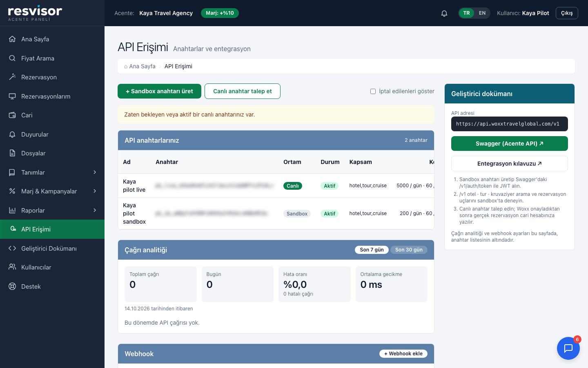Click the Rezervasyonlarım monitor icon
The image size is (588, 368).
(x=12, y=96)
